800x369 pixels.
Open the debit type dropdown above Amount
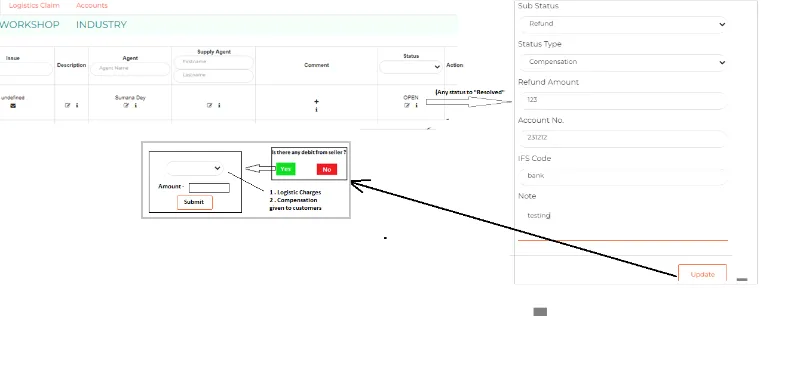(x=194, y=168)
